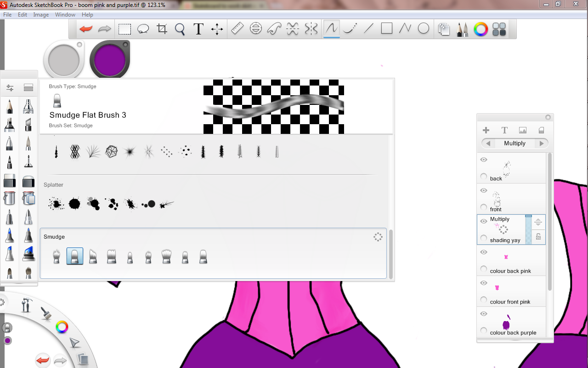Click the Undo button in the lagoon
The width and height of the screenshot is (588, 368).
(x=43, y=360)
